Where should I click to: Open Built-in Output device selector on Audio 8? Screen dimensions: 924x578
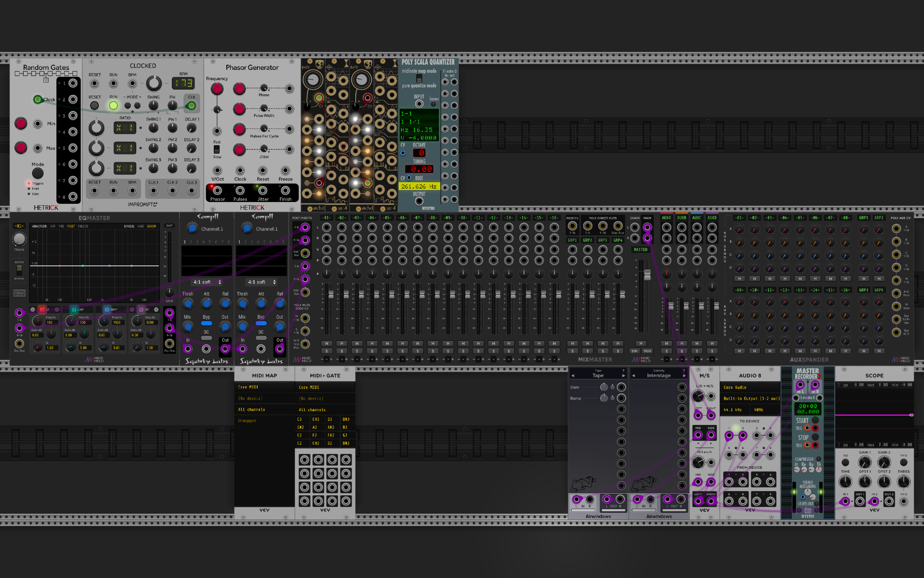pos(751,398)
